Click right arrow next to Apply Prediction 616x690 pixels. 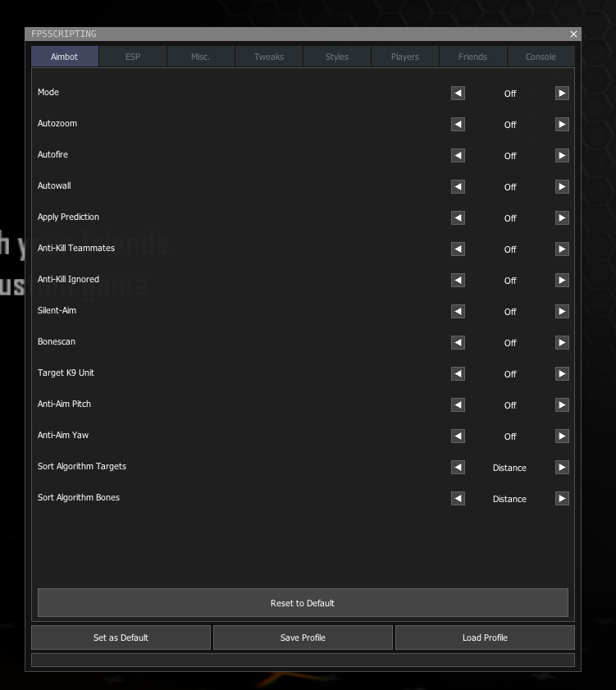pyautogui.click(x=562, y=217)
